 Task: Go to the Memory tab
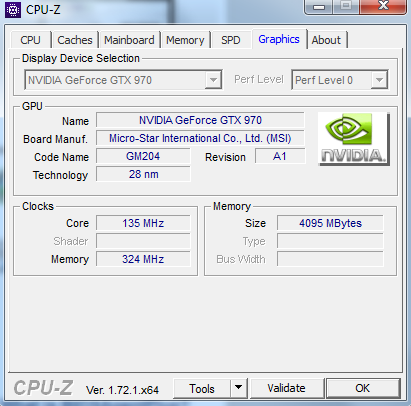[x=185, y=40]
